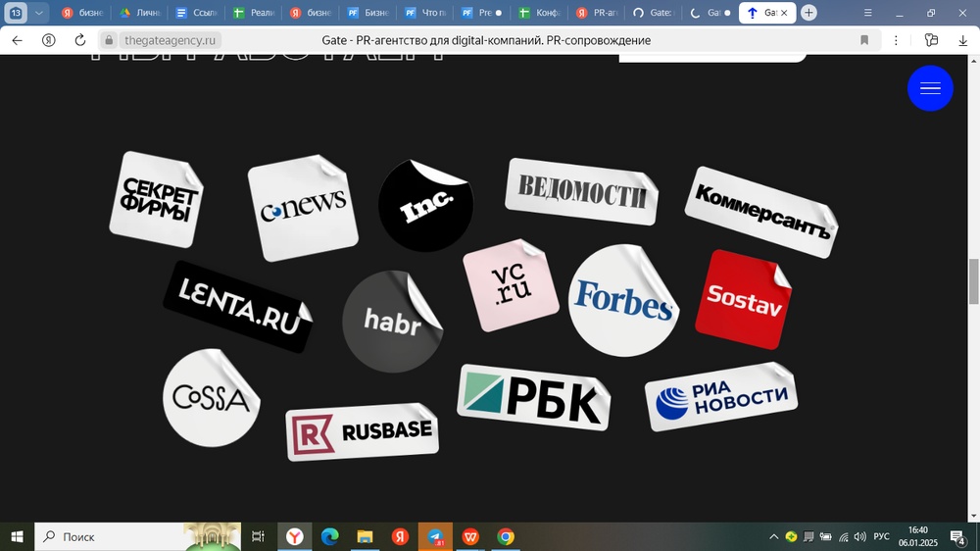This screenshot has width=980, height=551.
Task: Switch to the Конфа spreadsheet tab
Action: pyautogui.click(x=539, y=13)
